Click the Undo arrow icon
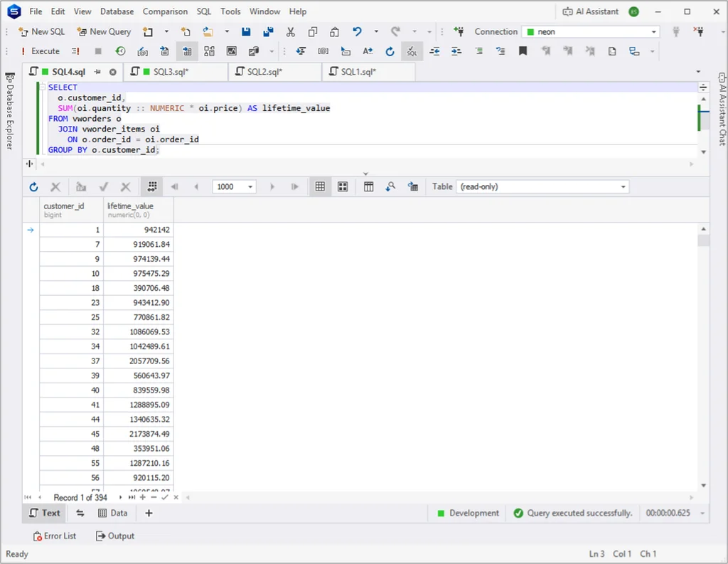Screen dimensions: 728x564 (x=357, y=31)
